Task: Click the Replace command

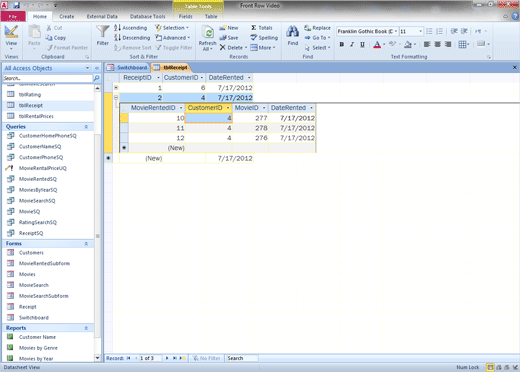Action: tap(317, 28)
